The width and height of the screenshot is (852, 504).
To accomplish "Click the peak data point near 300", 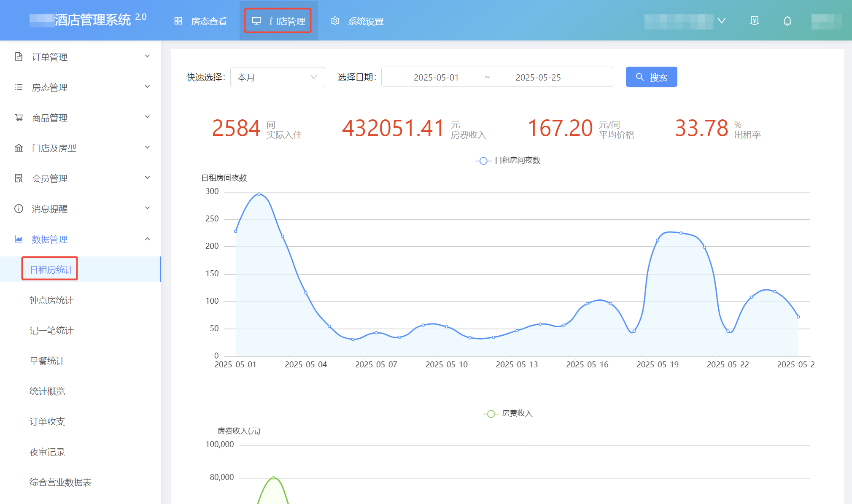I will click(x=259, y=194).
